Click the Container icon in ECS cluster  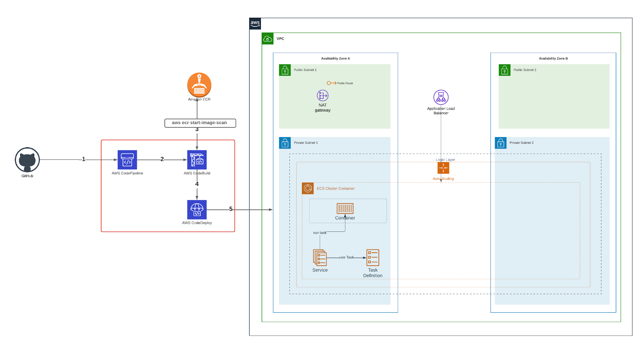[345, 208]
